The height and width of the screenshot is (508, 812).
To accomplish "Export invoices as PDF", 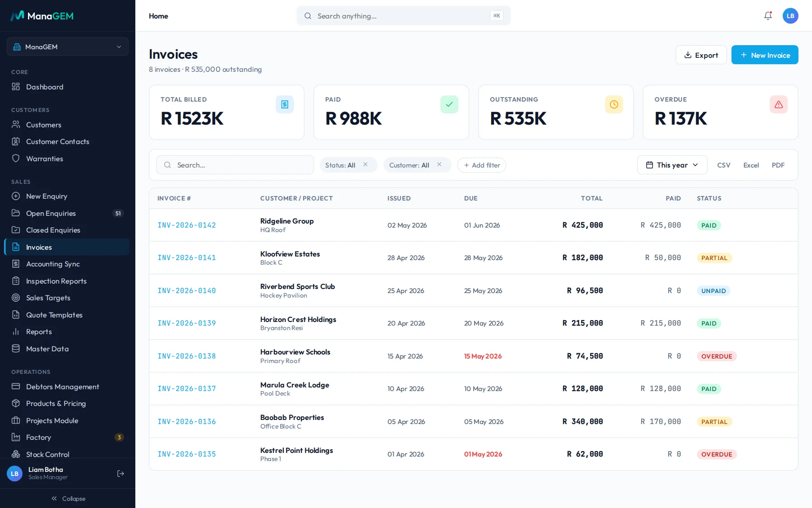I will [778, 165].
